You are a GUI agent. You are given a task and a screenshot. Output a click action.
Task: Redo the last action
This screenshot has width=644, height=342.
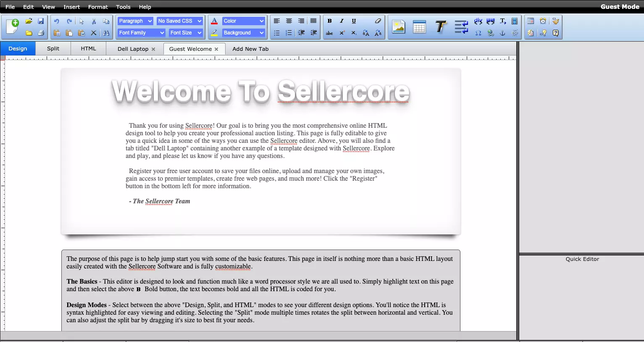pyautogui.click(x=69, y=21)
